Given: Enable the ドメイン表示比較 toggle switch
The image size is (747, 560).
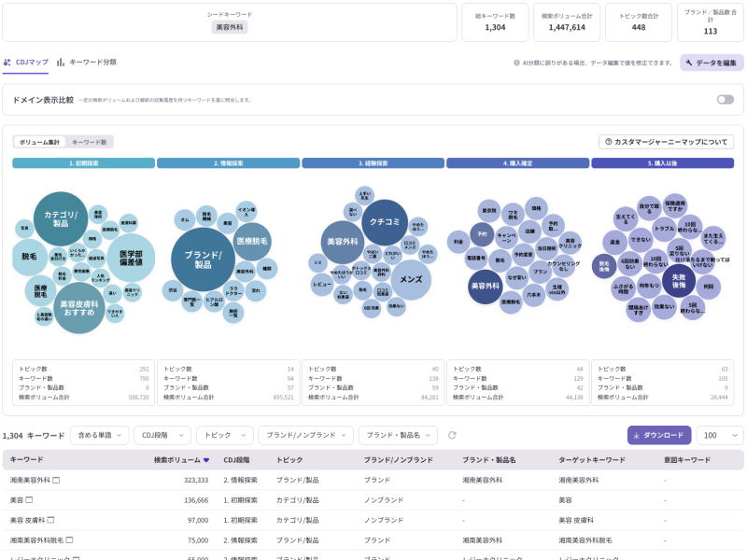Looking at the screenshot, I should tap(725, 99).
